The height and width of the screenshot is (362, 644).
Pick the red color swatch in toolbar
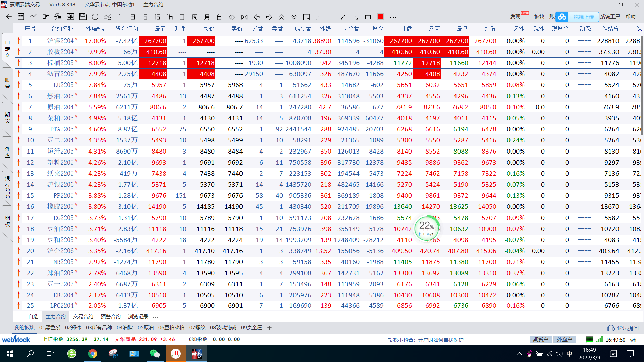tap(380, 17)
